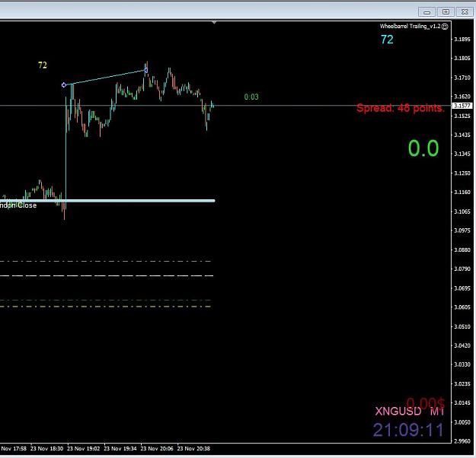This screenshot has width=476, height=458.
Task: Click the 3.1250 price scale value
Action: (x=462, y=173)
